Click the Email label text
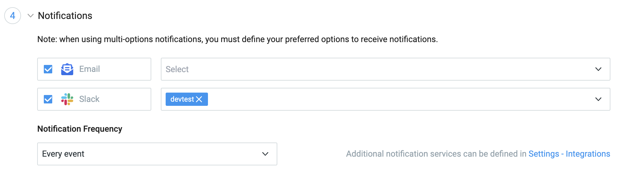The width and height of the screenshot is (644, 181). pyautogui.click(x=89, y=69)
